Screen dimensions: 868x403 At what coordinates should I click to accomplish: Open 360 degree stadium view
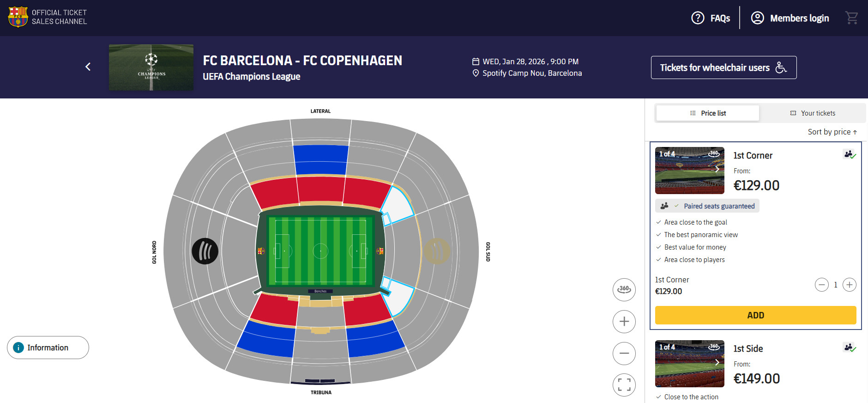tap(624, 290)
